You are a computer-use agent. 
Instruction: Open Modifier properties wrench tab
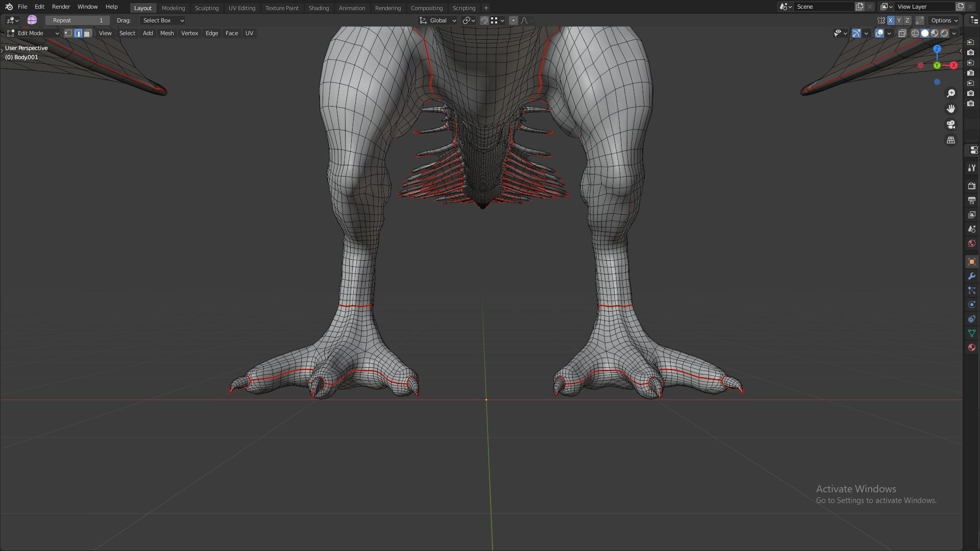tap(971, 276)
